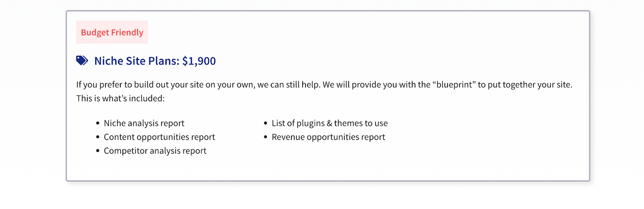This screenshot has height=209, width=644.
Task: Click "This is what's included:" text
Action: coord(120,98)
